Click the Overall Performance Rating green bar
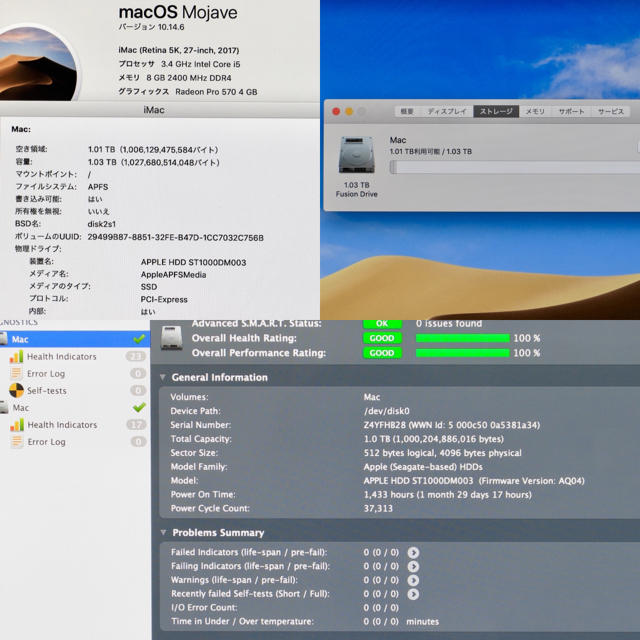 (462, 353)
